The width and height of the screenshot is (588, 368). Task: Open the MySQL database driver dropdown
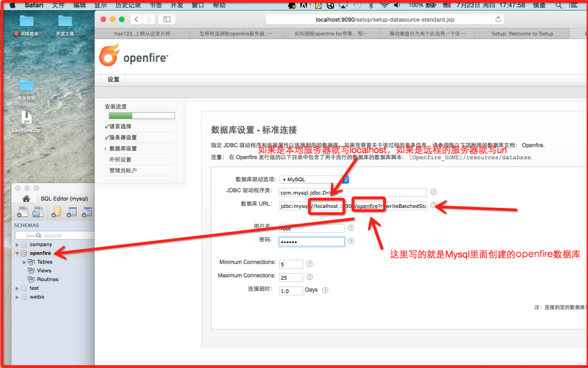tap(314, 179)
